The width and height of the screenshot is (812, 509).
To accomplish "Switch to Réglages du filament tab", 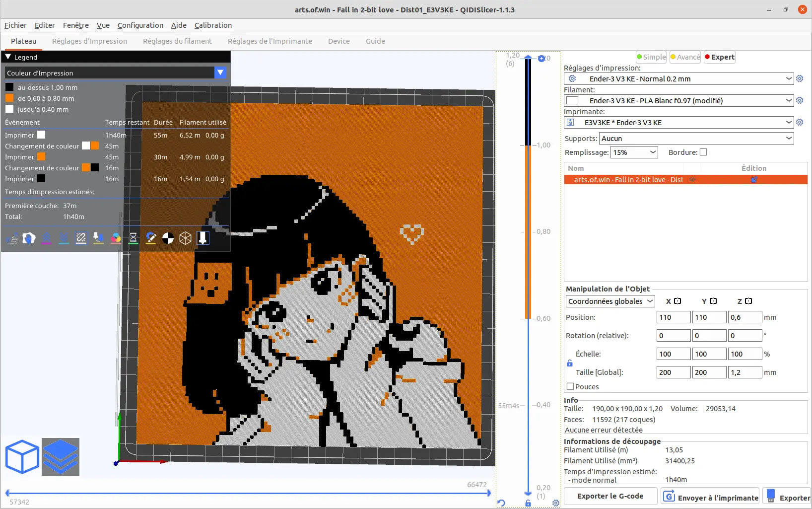I will coord(177,41).
